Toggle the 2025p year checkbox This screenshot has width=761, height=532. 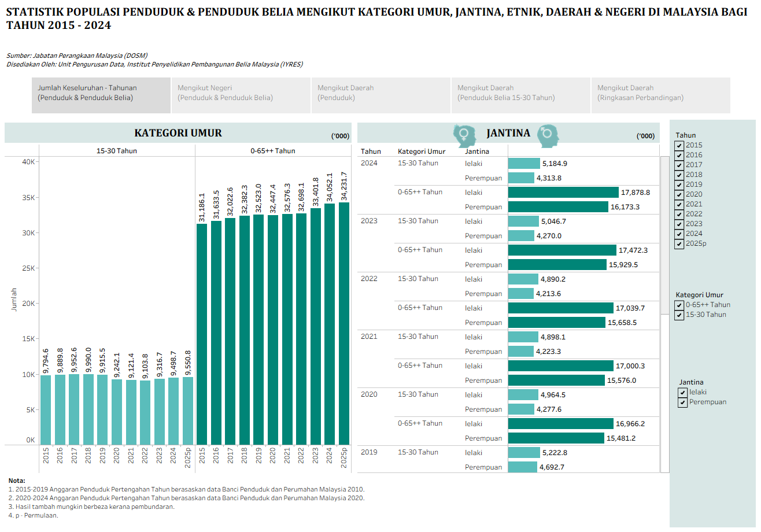679,243
